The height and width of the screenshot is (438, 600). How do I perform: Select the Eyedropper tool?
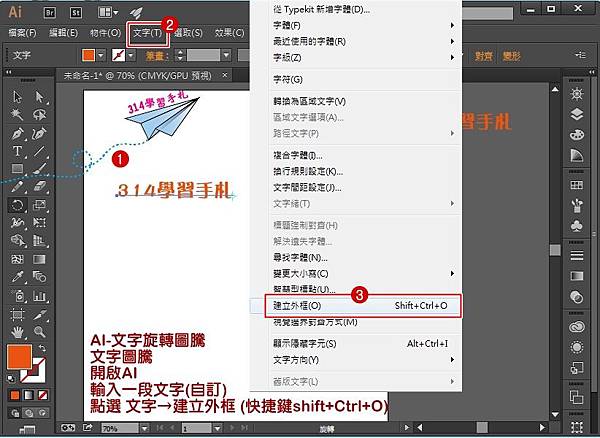[17, 277]
